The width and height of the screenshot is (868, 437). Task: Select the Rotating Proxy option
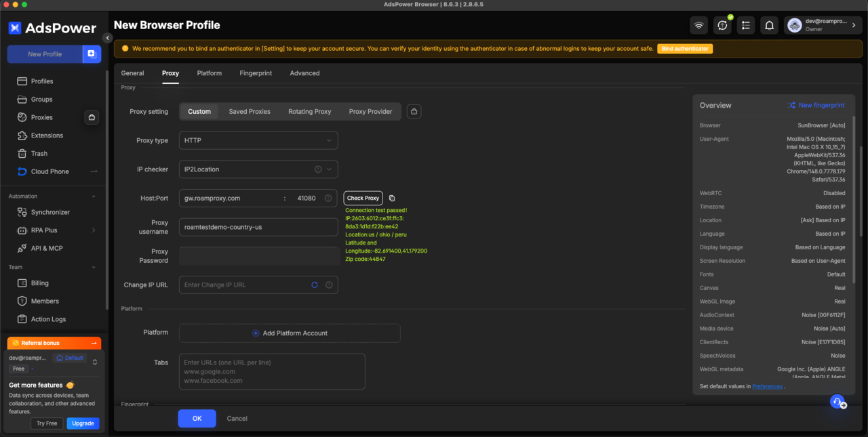click(309, 111)
